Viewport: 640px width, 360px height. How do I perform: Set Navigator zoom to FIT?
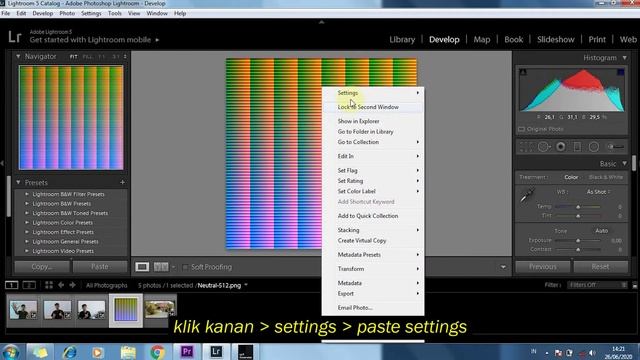[73, 56]
